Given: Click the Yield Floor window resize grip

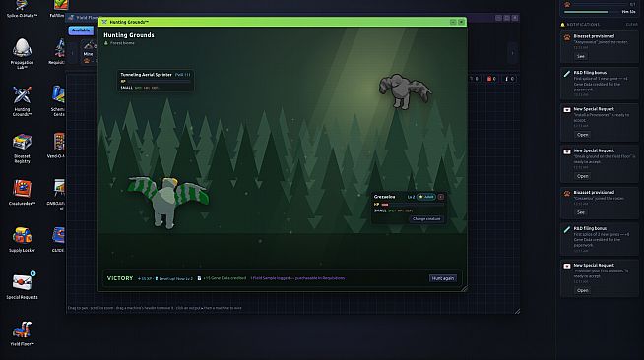Looking at the screenshot, I should point(517,311).
